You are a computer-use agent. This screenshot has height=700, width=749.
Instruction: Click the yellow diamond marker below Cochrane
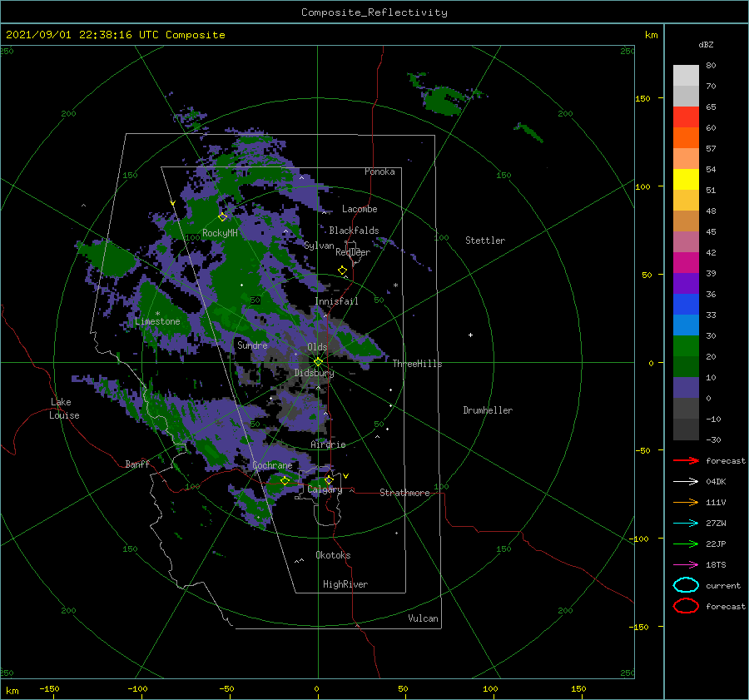click(x=285, y=480)
